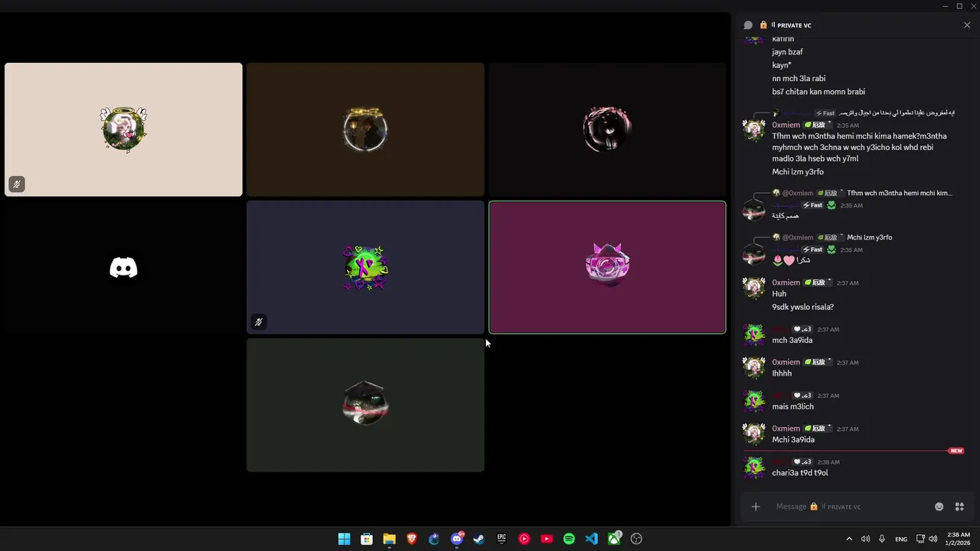
Task: Show hidden system tray icons
Action: 848,539
